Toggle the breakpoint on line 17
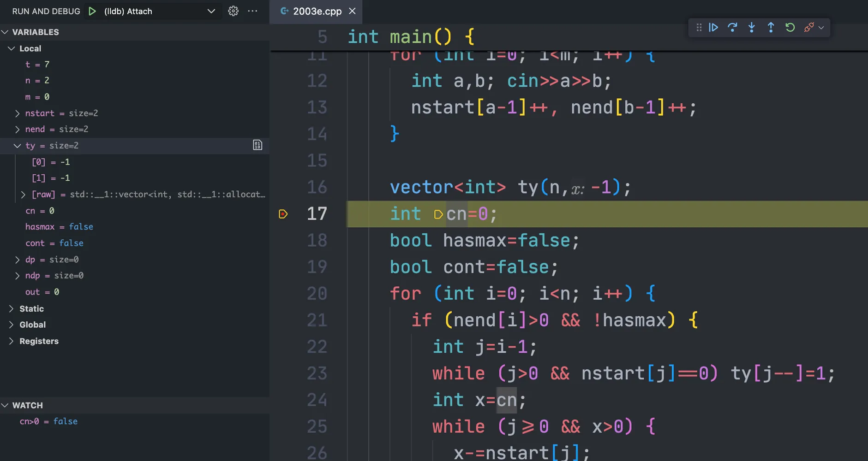This screenshot has height=461, width=868. 283,214
